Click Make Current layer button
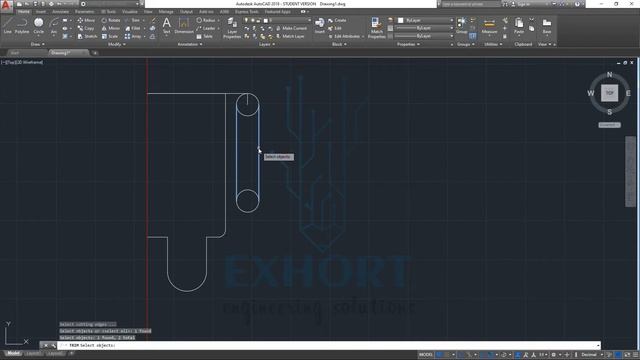Viewport: 640px width, 360px height. (291, 28)
